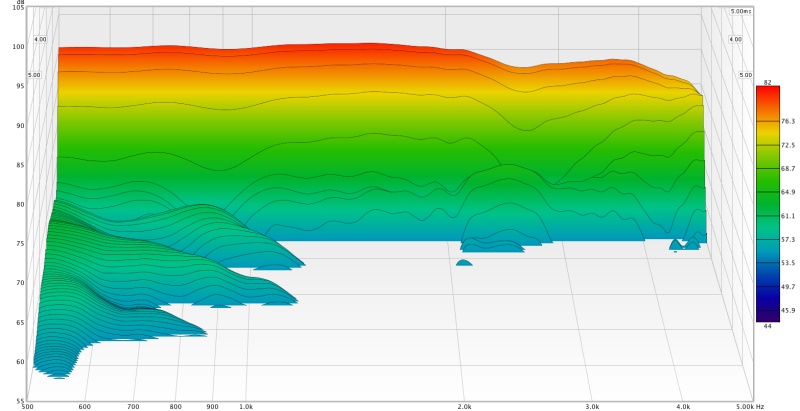Screen dimensions: 800x411
Task: Click the legend maximum value 82
Action: pos(767,81)
